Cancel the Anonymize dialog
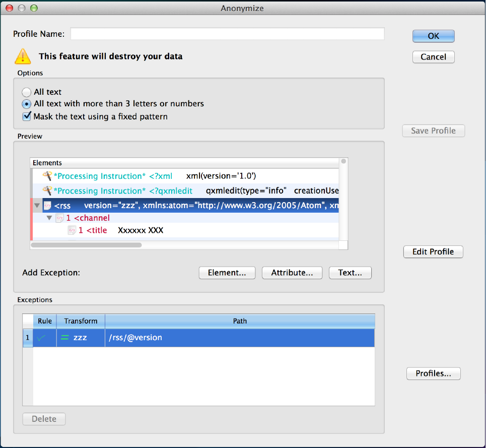The image size is (486, 448). pyautogui.click(x=433, y=57)
